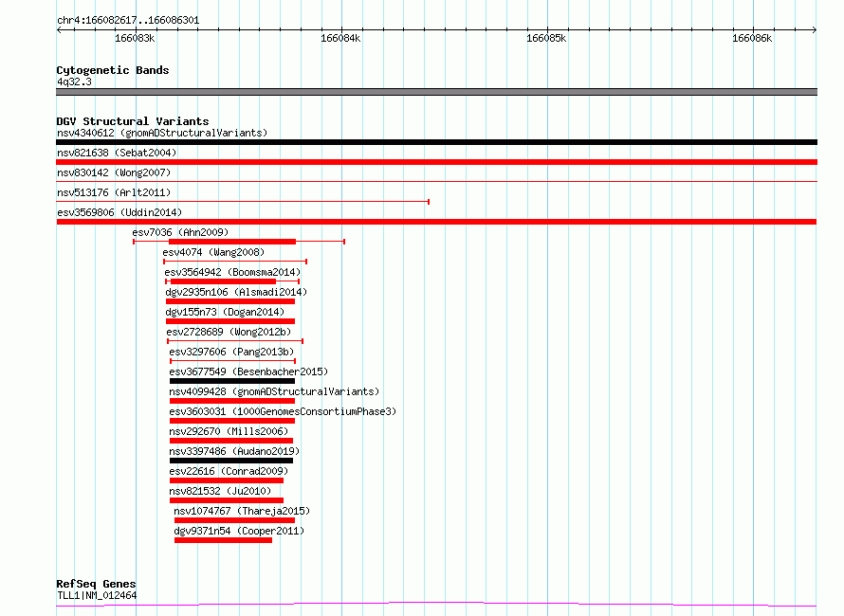Image resolution: width=844 pixels, height=616 pixels.
Task: Click the thin red line under esv4074
Action: pos(235,262)
